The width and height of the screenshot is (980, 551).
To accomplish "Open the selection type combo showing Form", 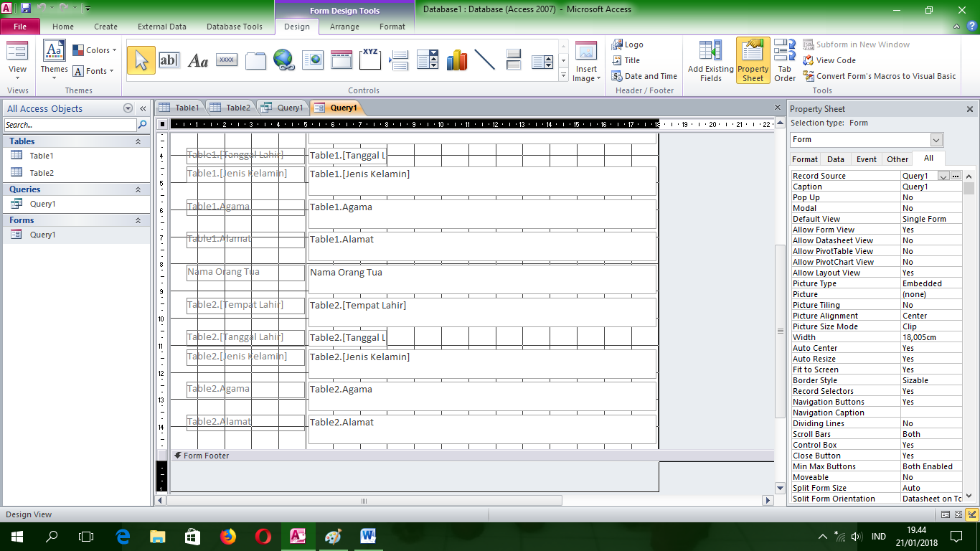I will [936, 140].
